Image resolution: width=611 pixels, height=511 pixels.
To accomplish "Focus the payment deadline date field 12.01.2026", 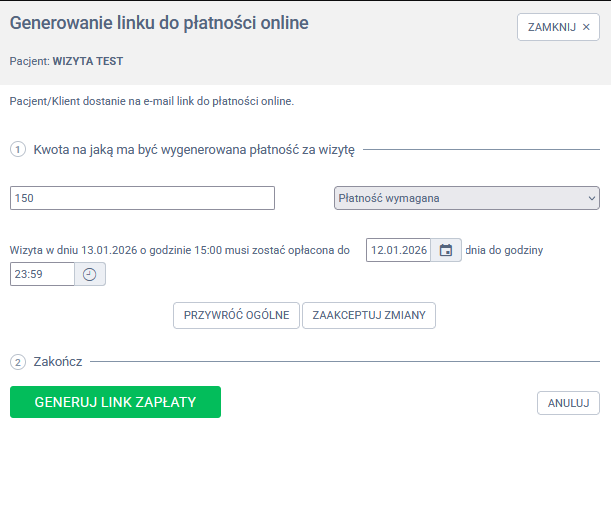I will (x=398, y=250).
